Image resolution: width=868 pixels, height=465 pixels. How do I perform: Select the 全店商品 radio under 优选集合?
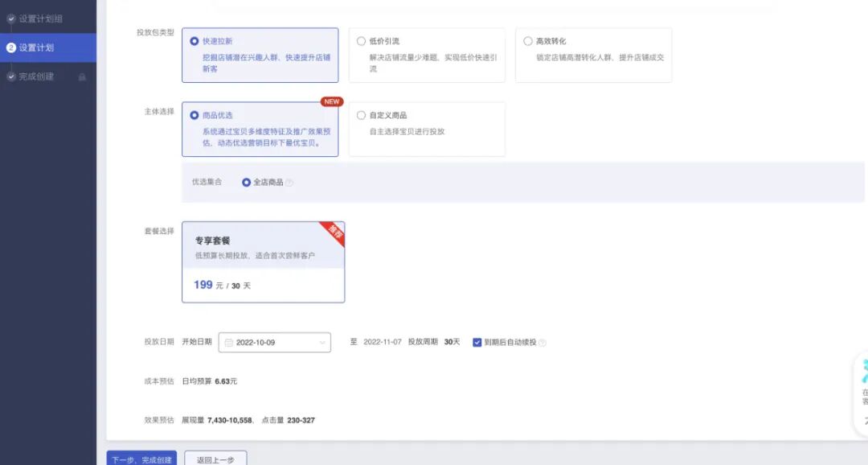pos(247,182)
